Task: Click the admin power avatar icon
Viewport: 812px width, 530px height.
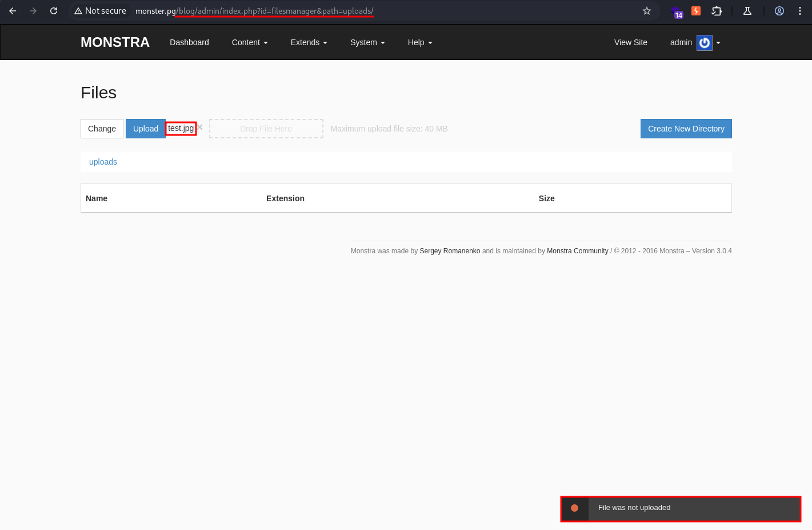Action: 705,42
